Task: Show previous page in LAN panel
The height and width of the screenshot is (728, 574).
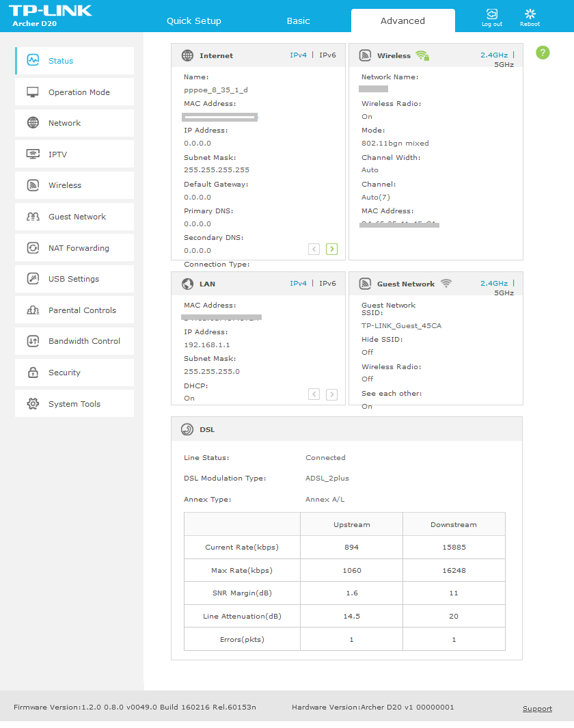Action: (314, 394)
